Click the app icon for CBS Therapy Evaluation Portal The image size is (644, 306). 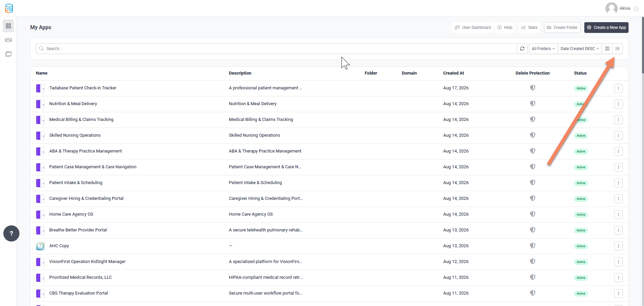(40, 294)
